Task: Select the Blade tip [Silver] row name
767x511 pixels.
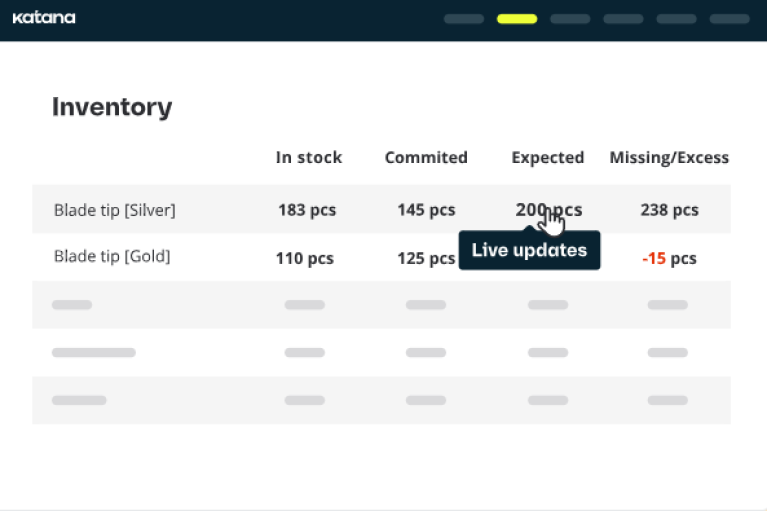Action: 114,210
